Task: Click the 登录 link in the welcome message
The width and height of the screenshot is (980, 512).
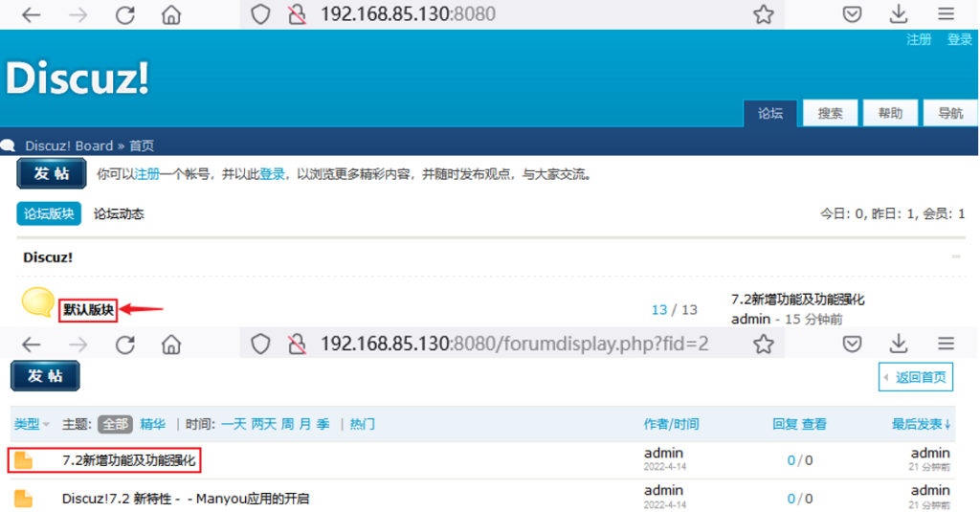Action: (272, 174)
